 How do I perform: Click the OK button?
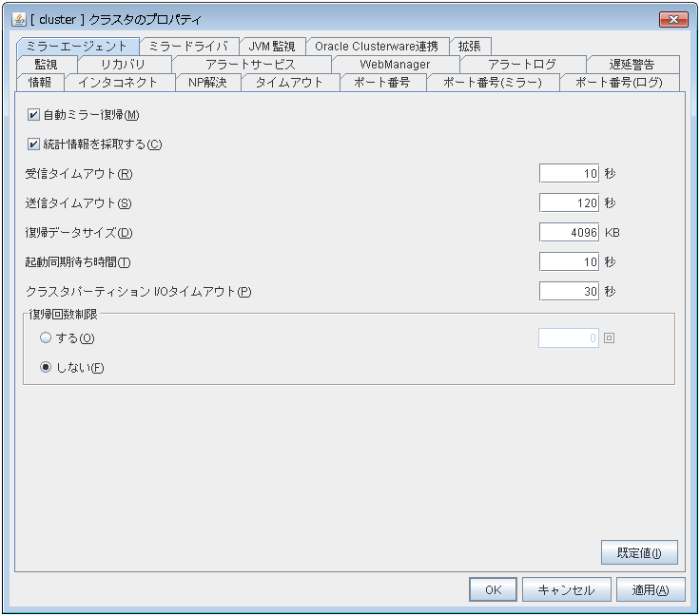493,589
